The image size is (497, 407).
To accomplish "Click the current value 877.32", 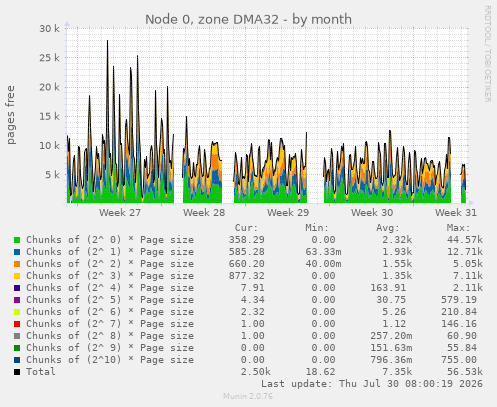I will tap(247, 276).
